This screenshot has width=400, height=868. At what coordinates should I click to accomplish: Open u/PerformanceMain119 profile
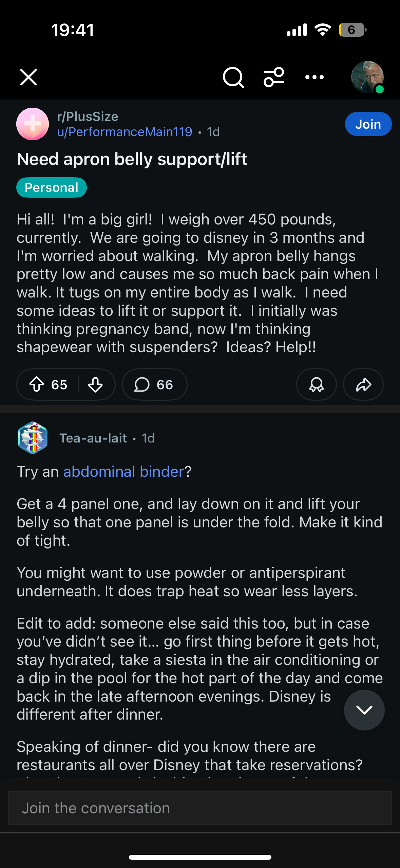click(125, 132)
